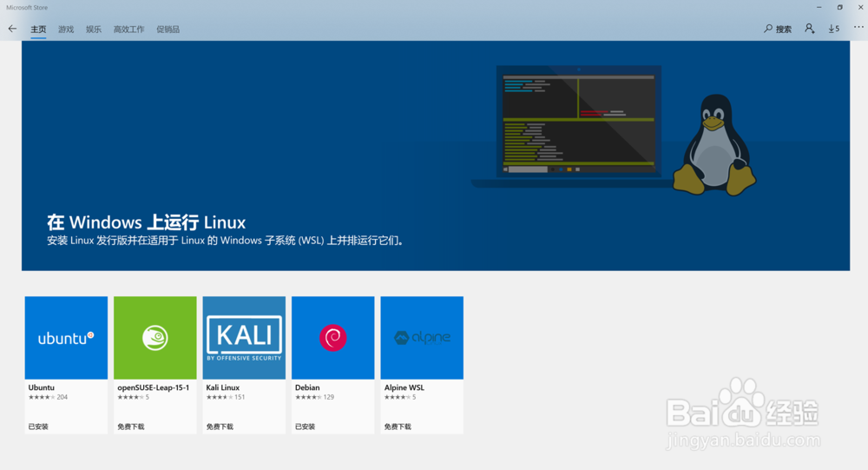Click the 在 Windows 上运行 Linux banner heading
This screenshot has width=868, height=470.
tap(146, 222)
